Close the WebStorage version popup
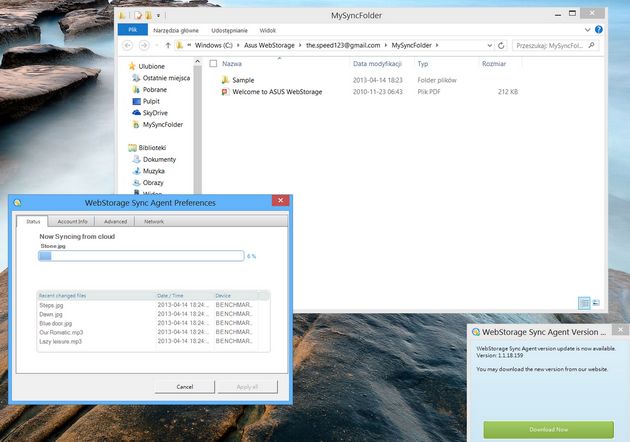 pos(621,330)
